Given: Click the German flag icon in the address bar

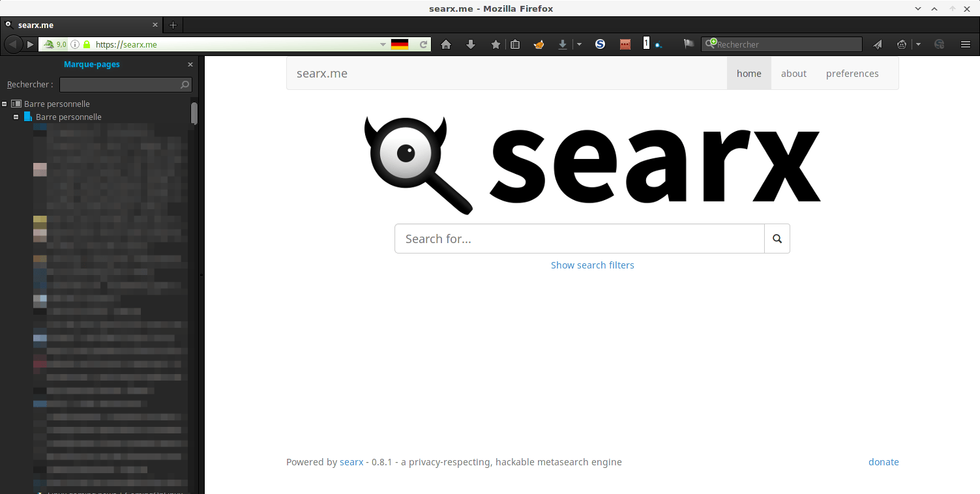Looking at the screenshot, I should pyautogui.click(x=400, y=44).
